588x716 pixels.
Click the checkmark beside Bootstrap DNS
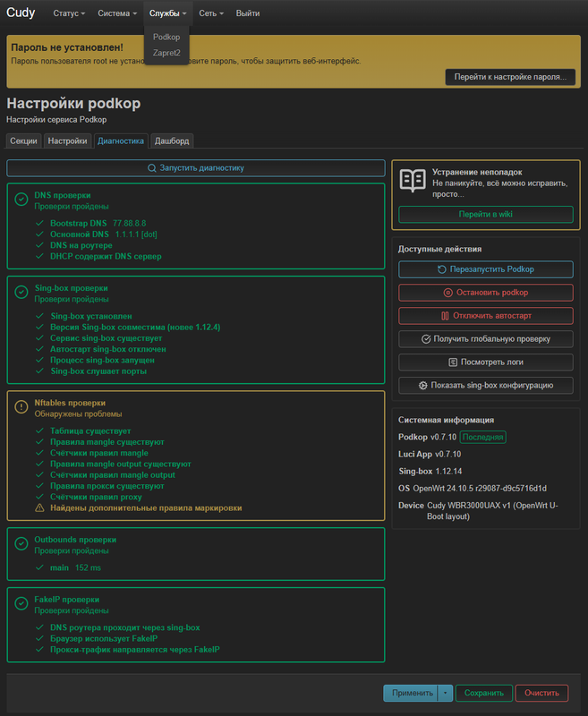[x=39, y=223]
